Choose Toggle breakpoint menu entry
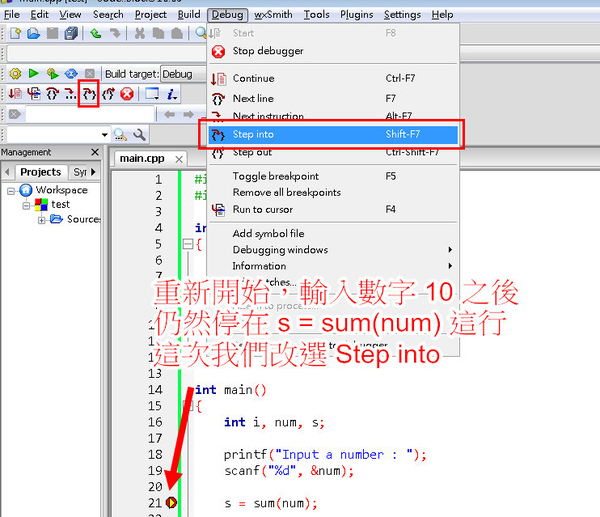This screenshot has width=600, height=517. click(333, 176)
